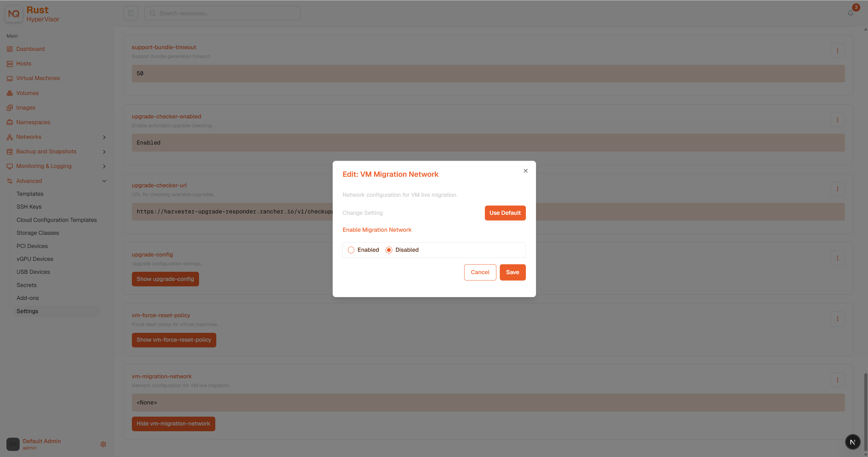868x457 pixels.
Task: Select the Enabled radio button
Action: tap(351, 250)
